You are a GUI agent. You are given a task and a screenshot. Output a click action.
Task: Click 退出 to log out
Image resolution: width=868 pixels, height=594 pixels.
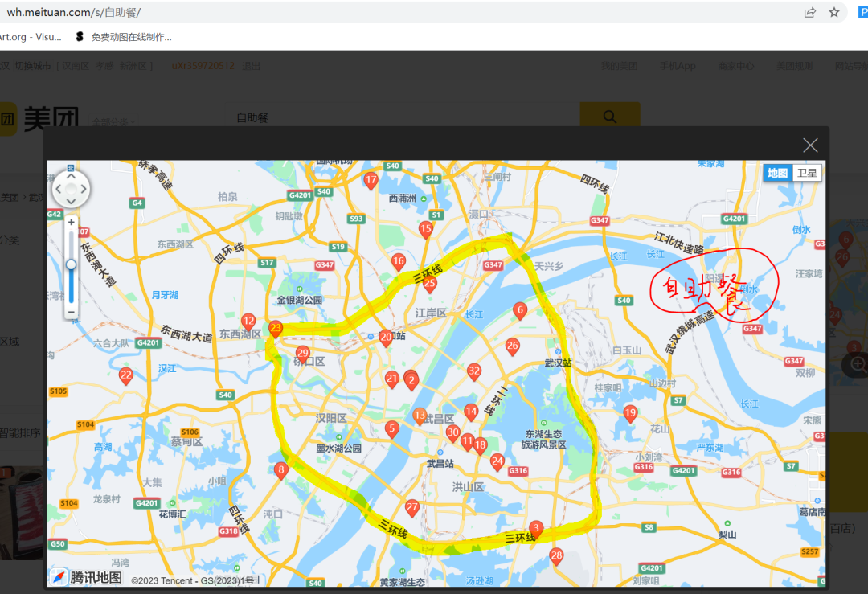[x=251, y=66]
